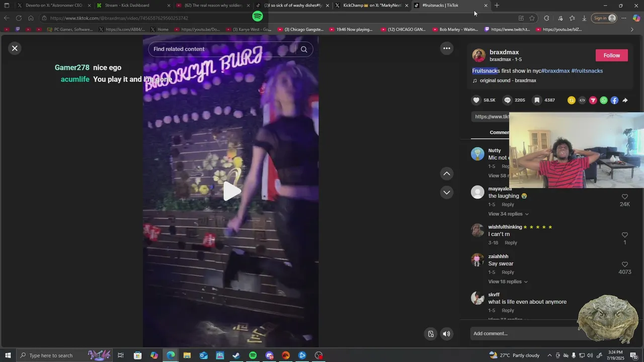The height and width of the screenshot is (362, 644).
Task: Show hidden system tray icons chevron
Action: coord(549,355)
